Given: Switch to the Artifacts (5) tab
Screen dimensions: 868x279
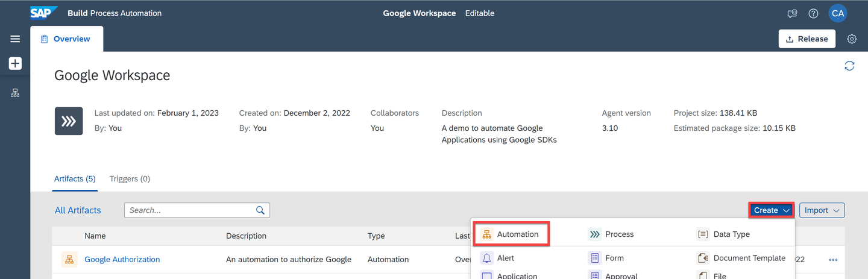Looking at the screenshot, I should tap(75, 179).
